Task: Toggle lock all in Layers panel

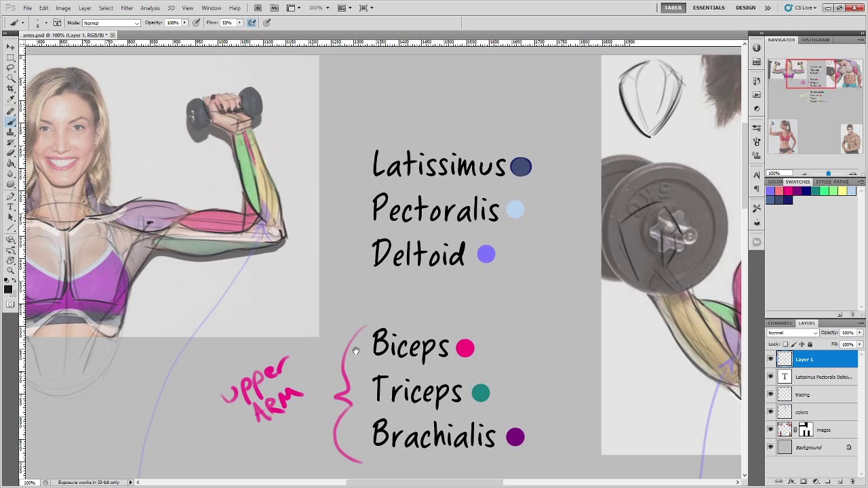Action: tap(810, 344)
